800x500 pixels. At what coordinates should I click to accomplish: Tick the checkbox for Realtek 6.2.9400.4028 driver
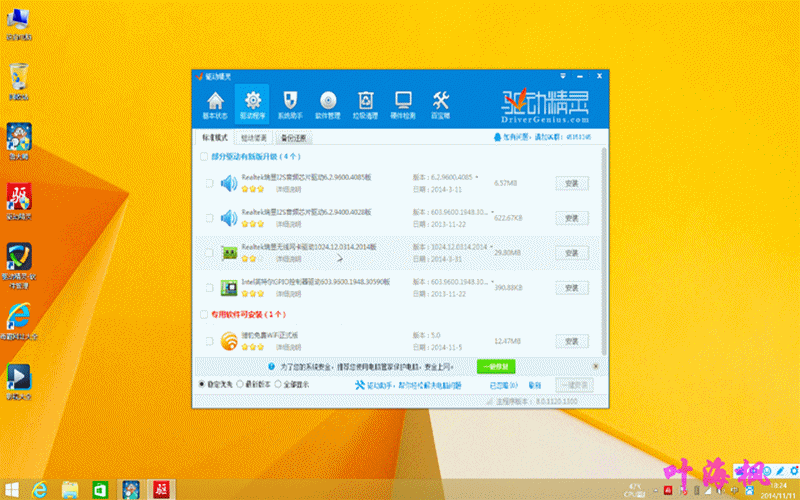coord(209,218)
